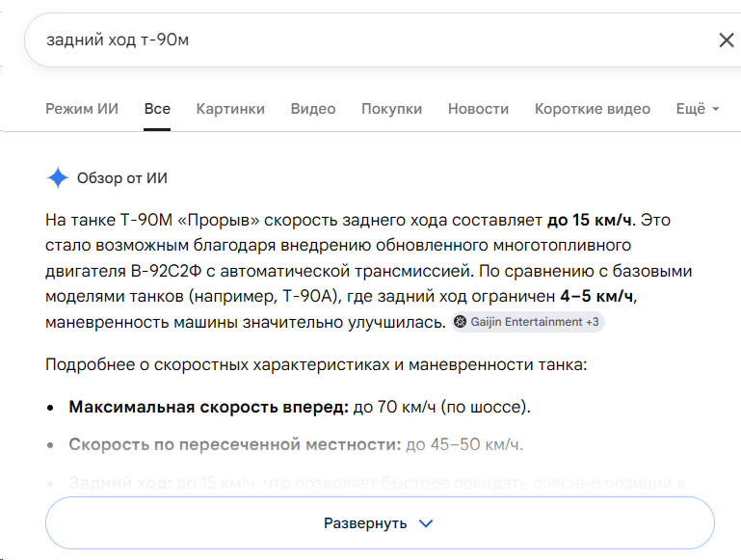Click the blue AI overview sparkle icon

[58, 177]
